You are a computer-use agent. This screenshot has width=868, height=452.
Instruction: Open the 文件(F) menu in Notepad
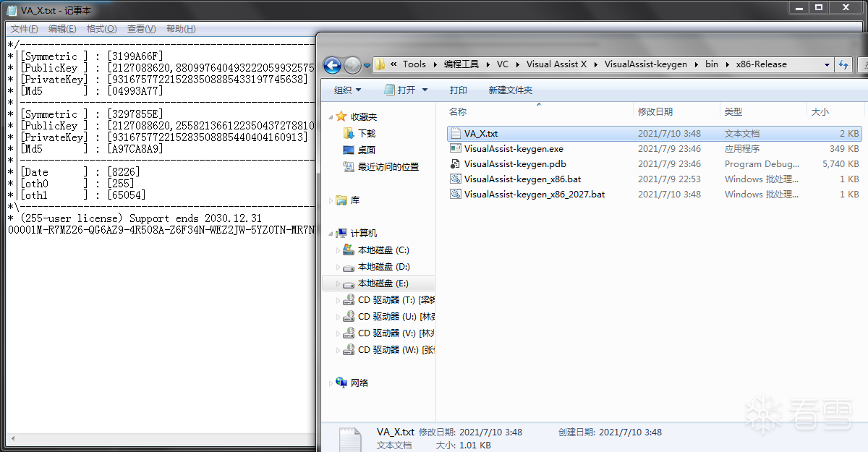(24, 29)
